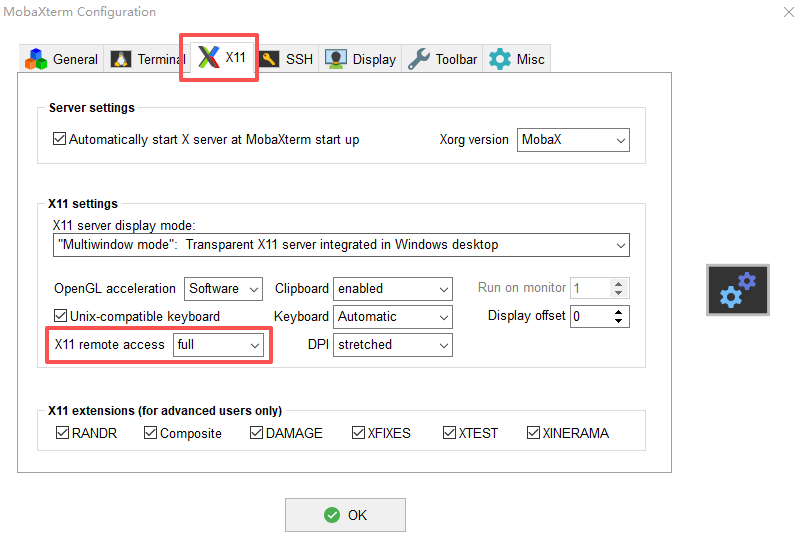
Task: Click the Display monitor icon
Action: 336,59
